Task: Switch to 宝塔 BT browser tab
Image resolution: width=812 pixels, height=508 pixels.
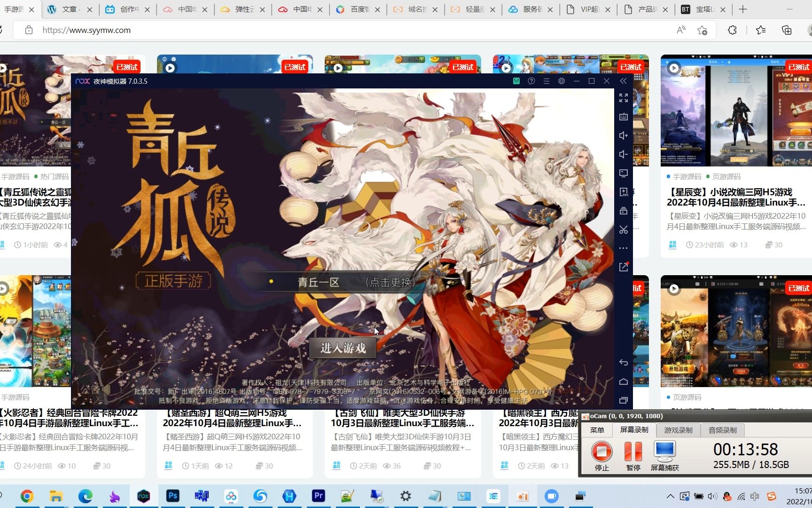Action: 703,9
